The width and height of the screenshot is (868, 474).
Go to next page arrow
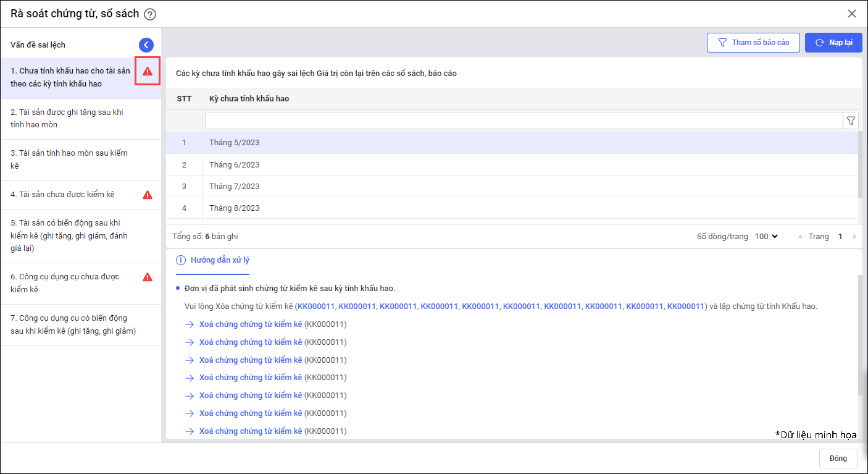point(854,237)
